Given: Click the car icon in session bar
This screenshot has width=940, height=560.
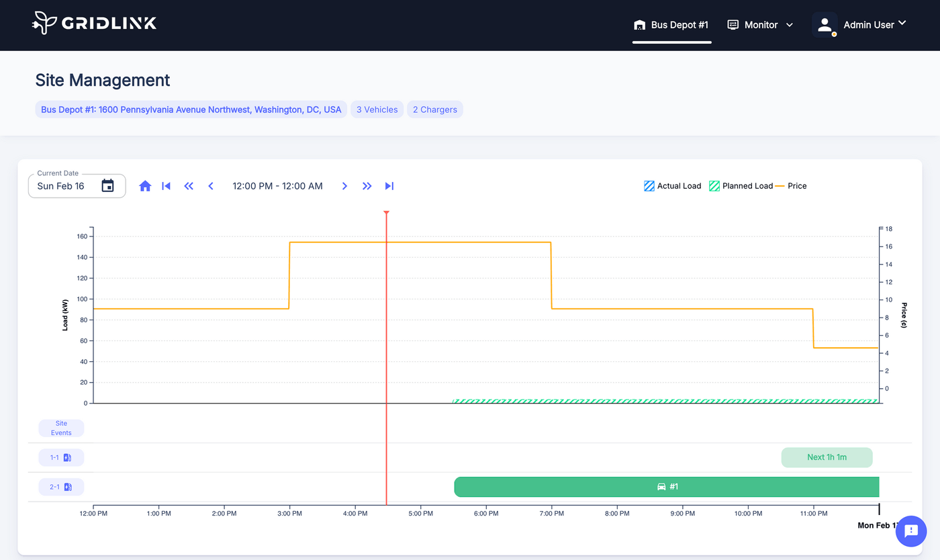Looking at the screenshot, I should pyautogui.click(x=661, y=487).
